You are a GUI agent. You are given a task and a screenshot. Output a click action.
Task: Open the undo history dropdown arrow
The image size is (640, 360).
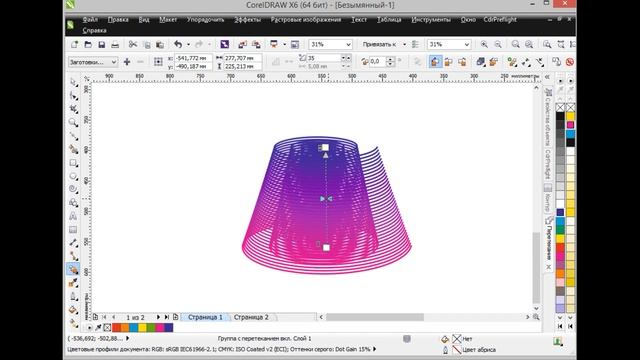pos(188,44)
